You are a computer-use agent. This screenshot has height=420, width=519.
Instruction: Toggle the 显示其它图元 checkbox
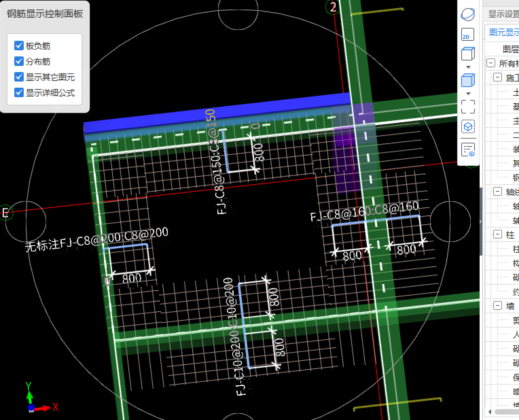[19, 77]
